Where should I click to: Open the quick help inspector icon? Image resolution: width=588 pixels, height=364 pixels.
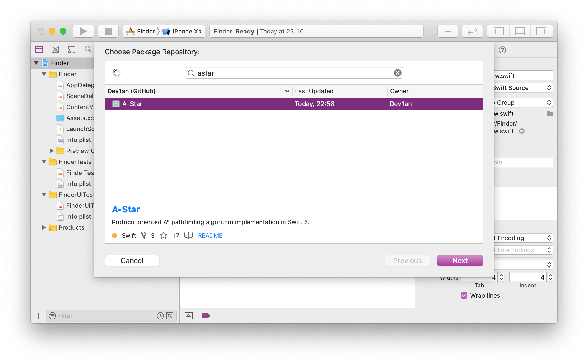pyautogui.click(x=502, y=50)
